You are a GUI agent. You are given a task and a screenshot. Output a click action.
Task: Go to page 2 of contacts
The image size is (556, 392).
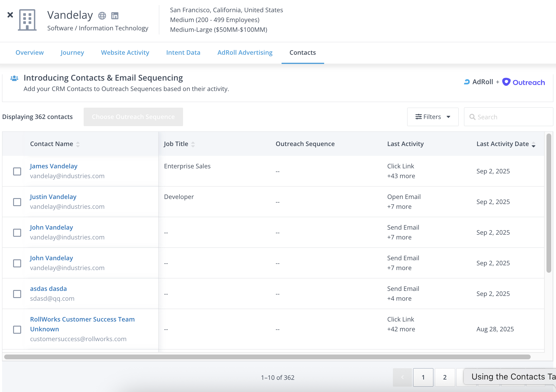point(445,377)
